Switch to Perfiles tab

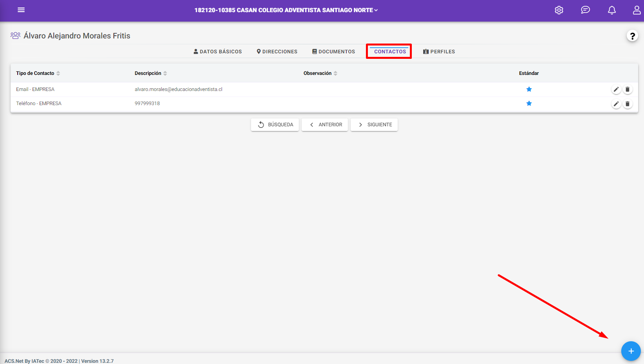(x=439, y=51)
